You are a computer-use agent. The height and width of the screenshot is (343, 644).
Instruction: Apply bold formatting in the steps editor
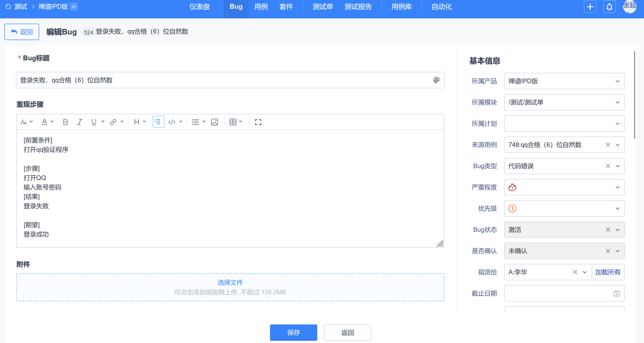65,122
